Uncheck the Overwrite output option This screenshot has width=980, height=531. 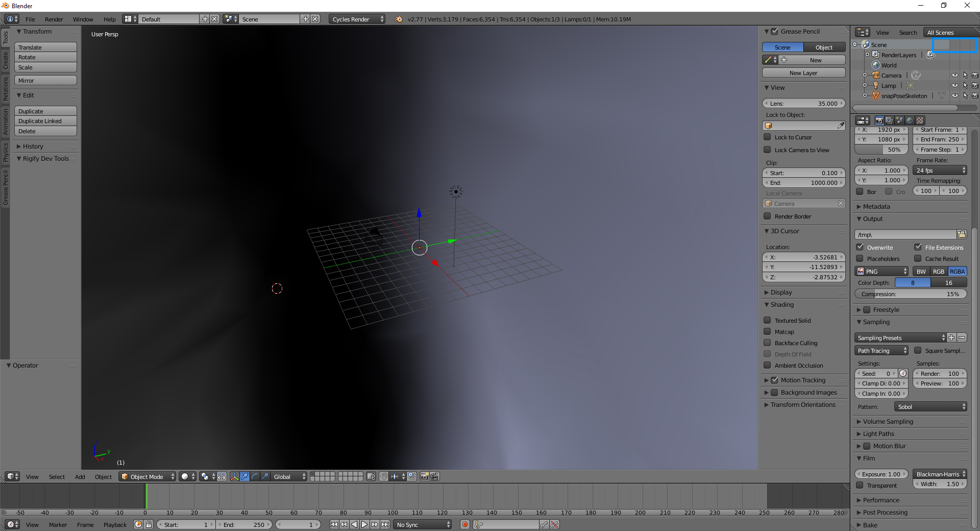click(x=860, y=247)
